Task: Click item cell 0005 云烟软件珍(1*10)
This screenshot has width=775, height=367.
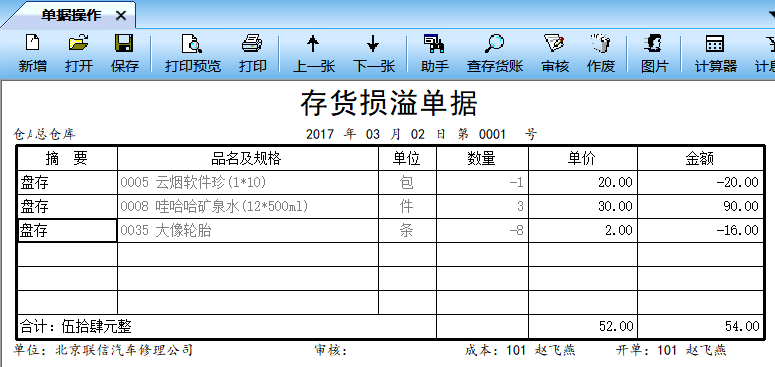Action: 248,183
